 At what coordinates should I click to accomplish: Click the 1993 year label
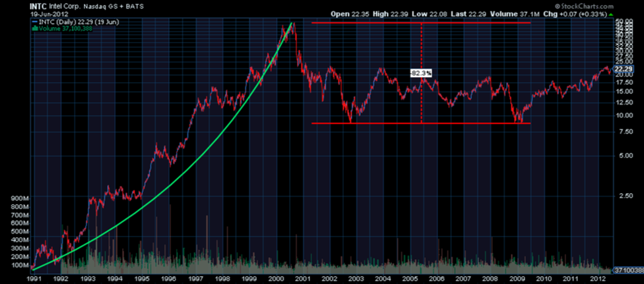pos(88,279)
